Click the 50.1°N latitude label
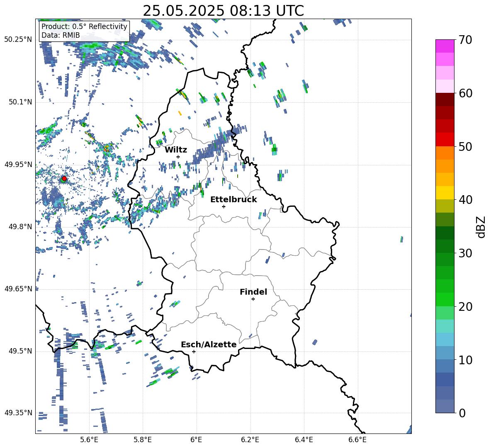The width and height of the screenshot is (491, 448). pos(20,102)
